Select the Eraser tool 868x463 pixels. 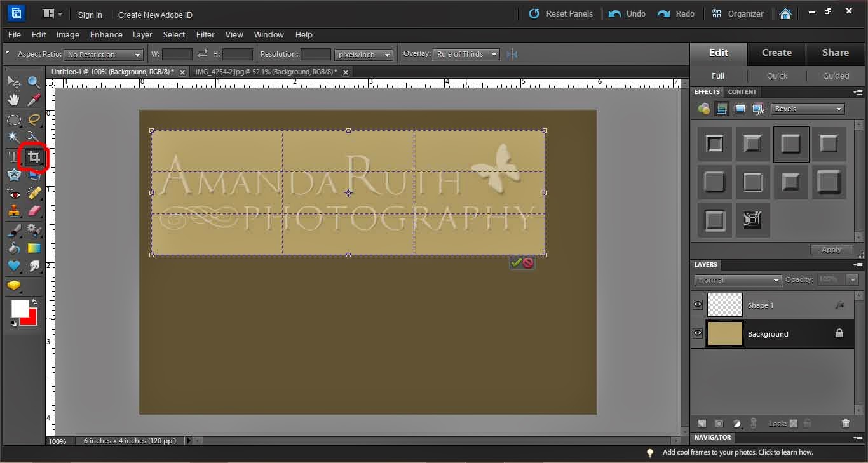34,211
